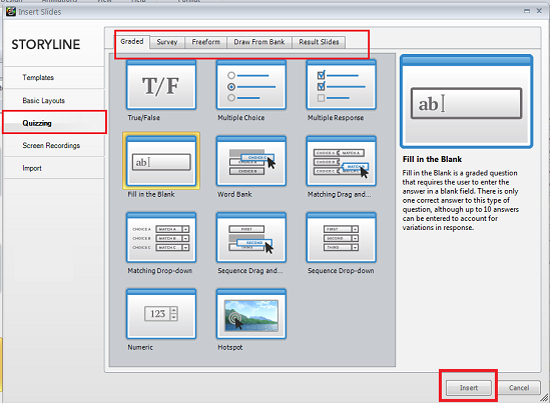
Task: Go to the Result Slides tab
Action: point(319,42)
